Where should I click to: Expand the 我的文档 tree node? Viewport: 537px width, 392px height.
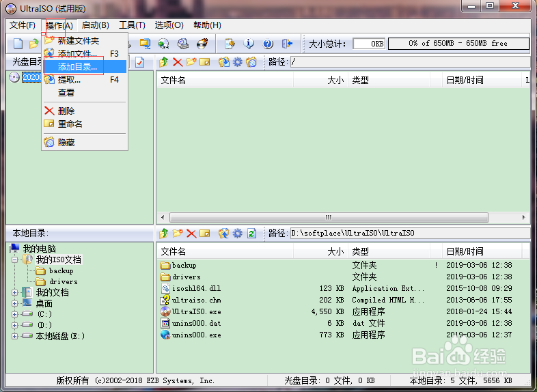click(x=14, y=293)
